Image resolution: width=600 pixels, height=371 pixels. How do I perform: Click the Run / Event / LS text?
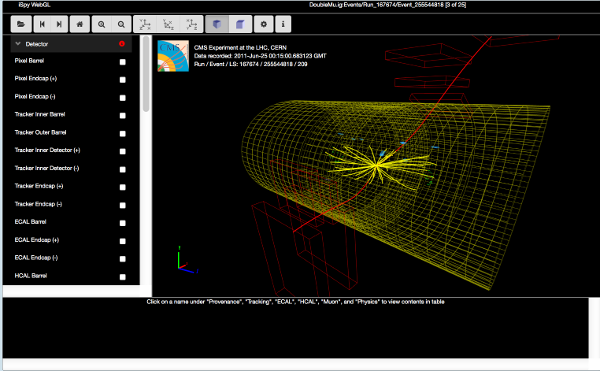[x=251, y=64]
